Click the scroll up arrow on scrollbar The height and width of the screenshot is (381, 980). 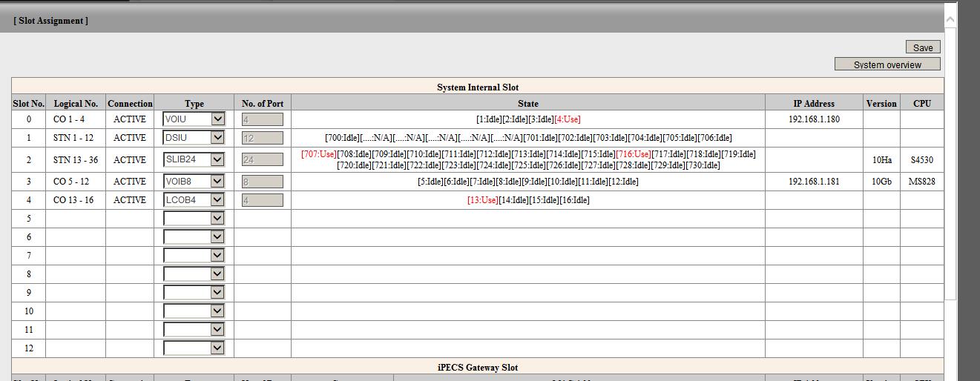[950, 17]
